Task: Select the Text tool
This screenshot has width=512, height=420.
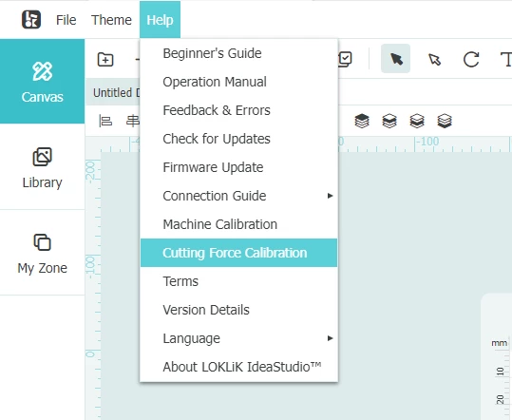Action: click(x=506, y=60)
